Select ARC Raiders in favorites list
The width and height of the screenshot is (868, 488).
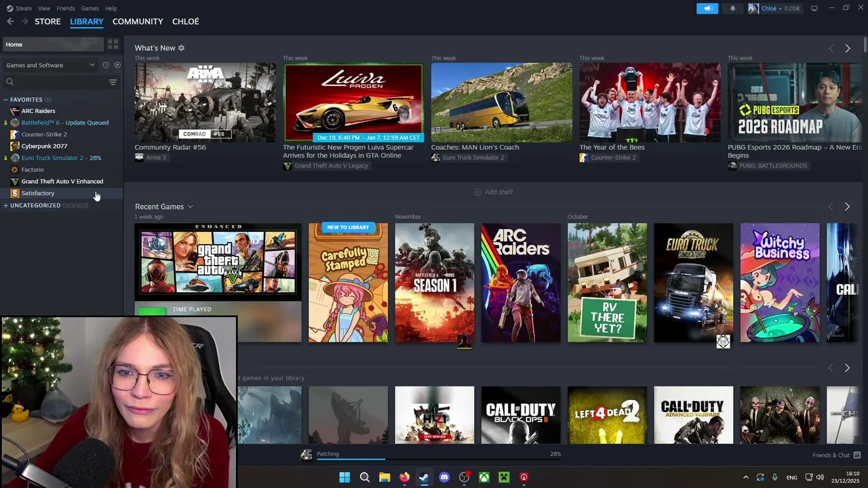tap(38, 111)
